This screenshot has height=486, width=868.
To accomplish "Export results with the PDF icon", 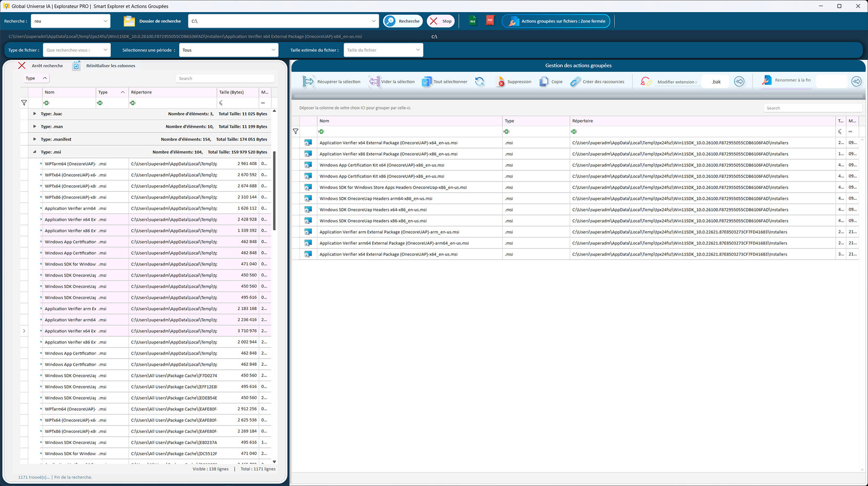I will [x=490, y=21].
